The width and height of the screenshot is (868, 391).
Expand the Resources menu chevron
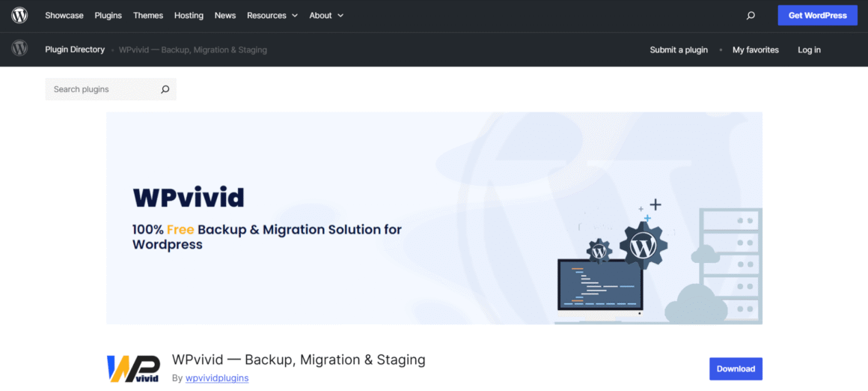295,16
